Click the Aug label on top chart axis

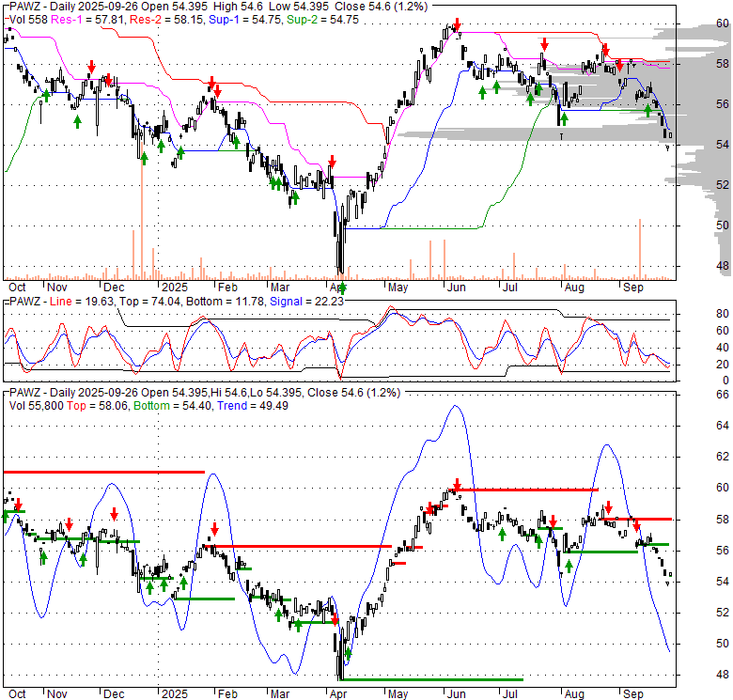[574, 288]
